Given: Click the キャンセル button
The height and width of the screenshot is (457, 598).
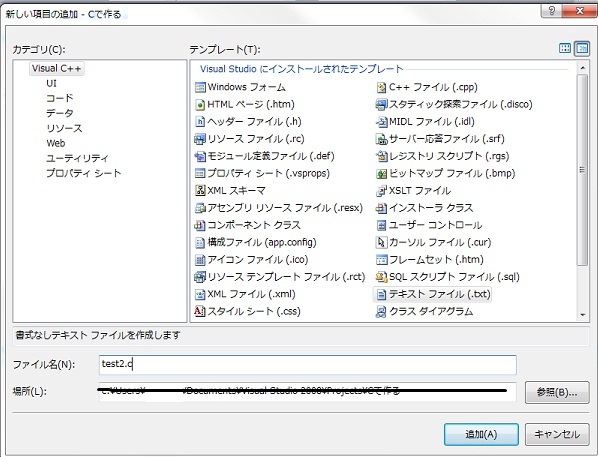Looking at the screenshot, I should [x=557, y=434].
